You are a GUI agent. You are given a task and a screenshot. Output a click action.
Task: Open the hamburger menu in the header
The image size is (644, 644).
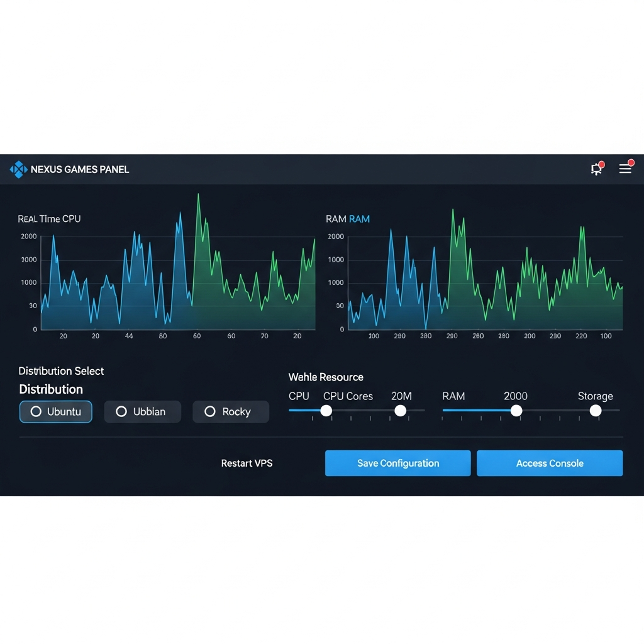click(625, 169)
